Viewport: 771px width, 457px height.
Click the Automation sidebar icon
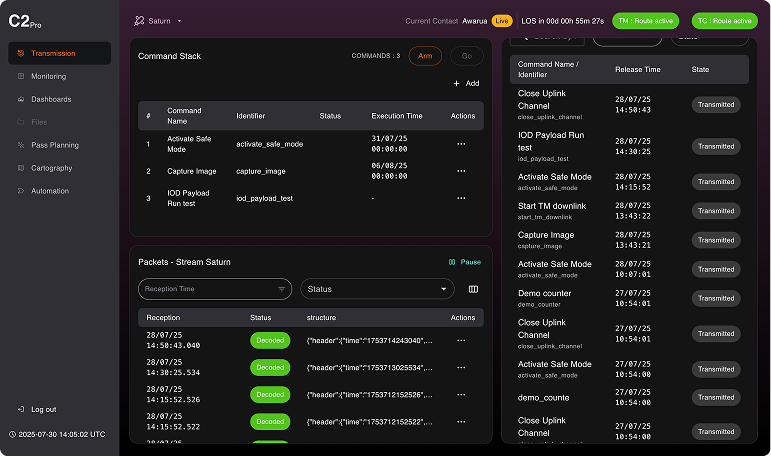21,191
